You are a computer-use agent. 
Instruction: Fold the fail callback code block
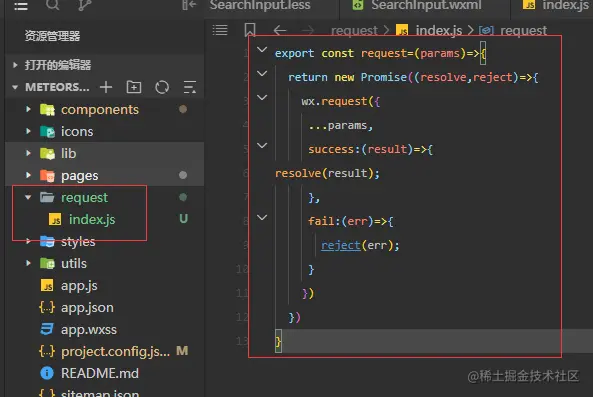coord(262,217)
